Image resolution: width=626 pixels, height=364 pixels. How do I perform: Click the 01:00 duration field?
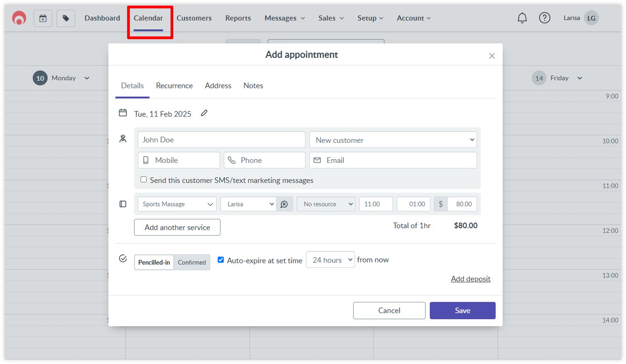click(x=413, y=204)
